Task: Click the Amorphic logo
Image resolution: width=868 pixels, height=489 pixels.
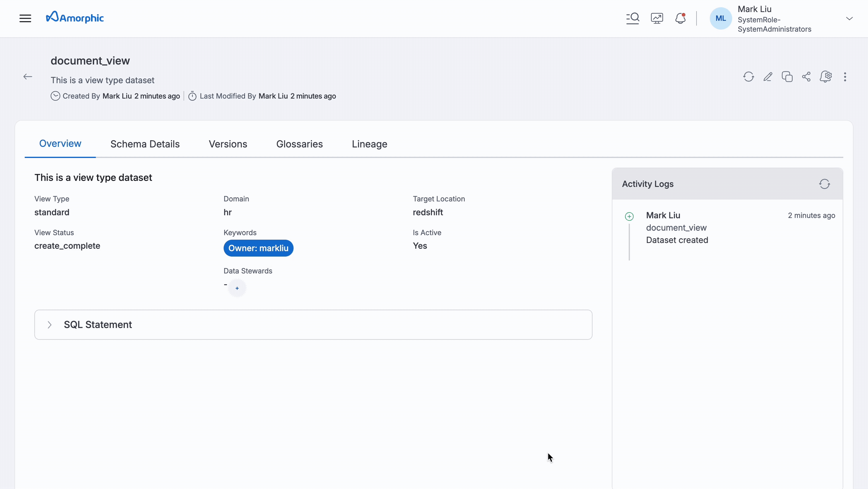Action: (75, 17)
